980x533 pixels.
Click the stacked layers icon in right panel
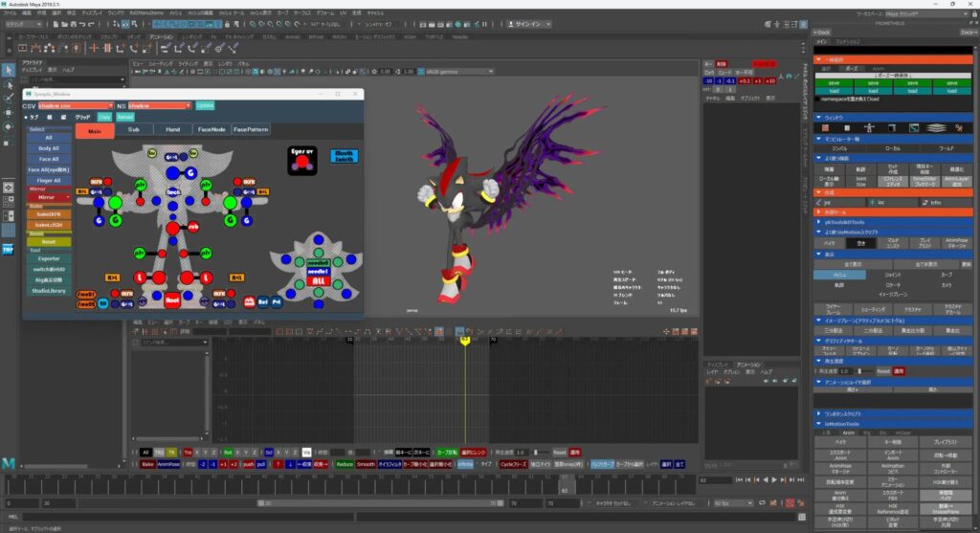click(936, 127)
